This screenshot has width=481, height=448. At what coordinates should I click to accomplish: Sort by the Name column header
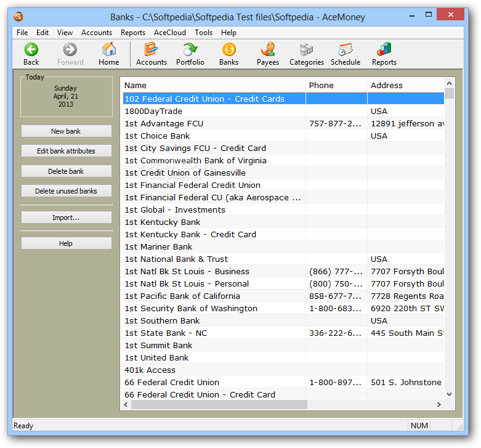click(x=213, y=85)
